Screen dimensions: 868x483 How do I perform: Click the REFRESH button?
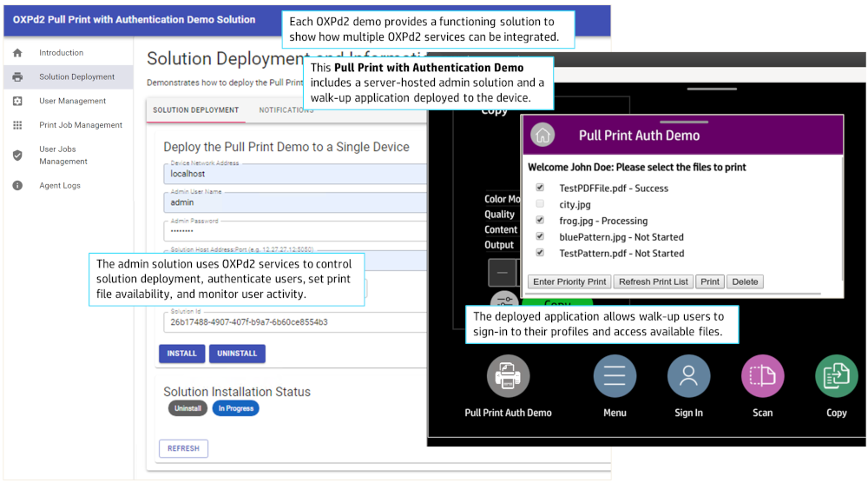click(183, 448)
